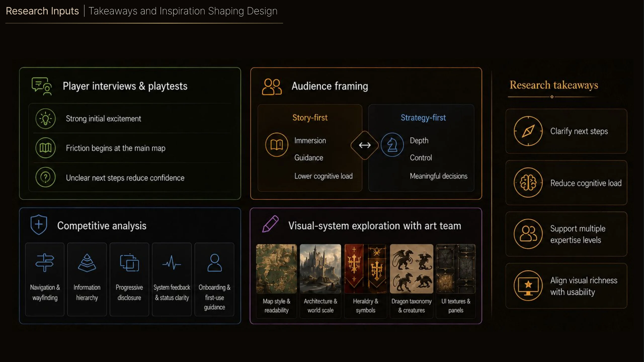Select the Dragon taxonomy & creatures caption
Image resolution: width=644 pixels, height=362 pixels.
coord(412,306)
